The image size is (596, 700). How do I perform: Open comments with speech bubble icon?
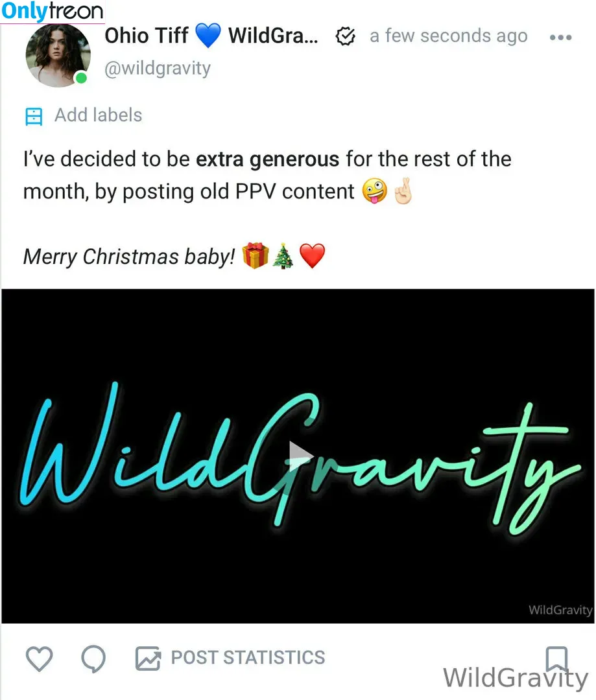[x=93, y=659]
